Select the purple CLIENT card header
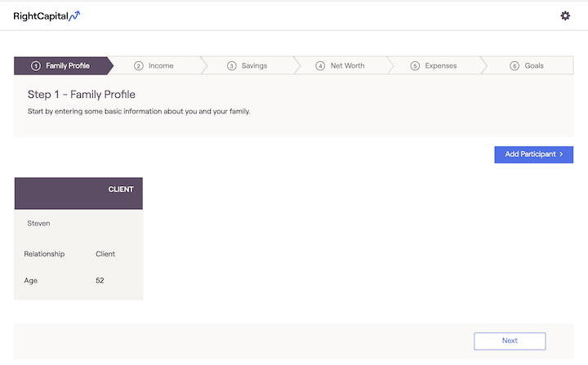The width and height of the screenshot is (588, 365). coord(78,193)
